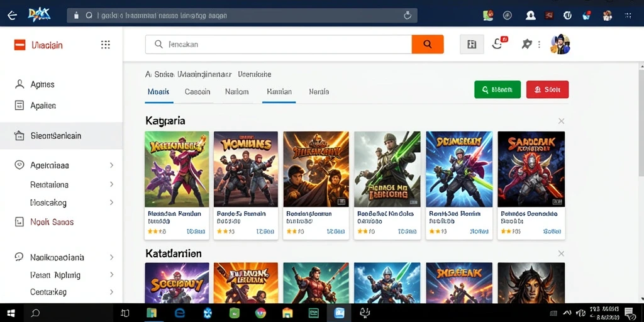Reload the page with the refresh icon
Screen dimensions: 644x322
(x=408, y=16)
